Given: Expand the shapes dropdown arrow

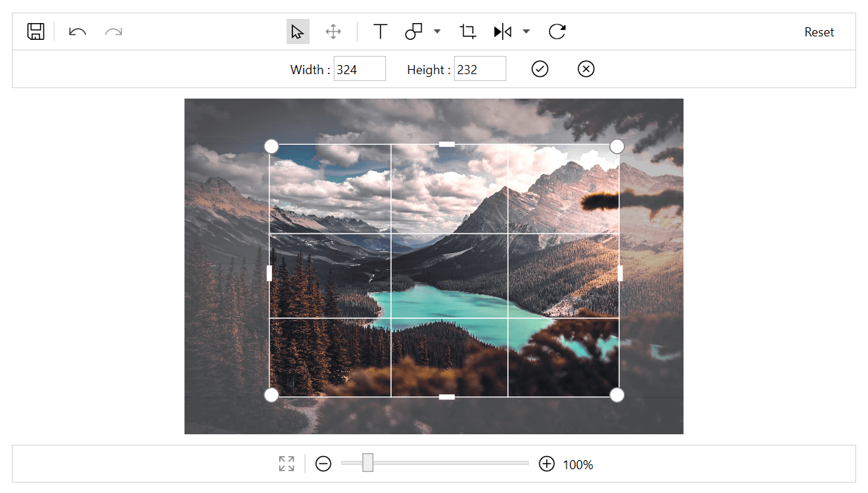Looking at the screenshot, I should tap(437, 31).
